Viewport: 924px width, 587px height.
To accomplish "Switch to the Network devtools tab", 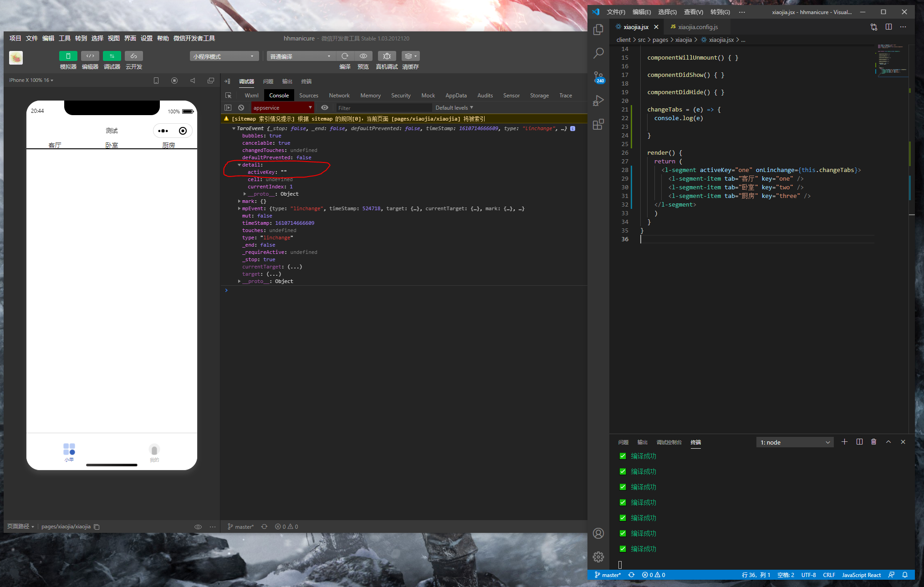I will (339, 96).
